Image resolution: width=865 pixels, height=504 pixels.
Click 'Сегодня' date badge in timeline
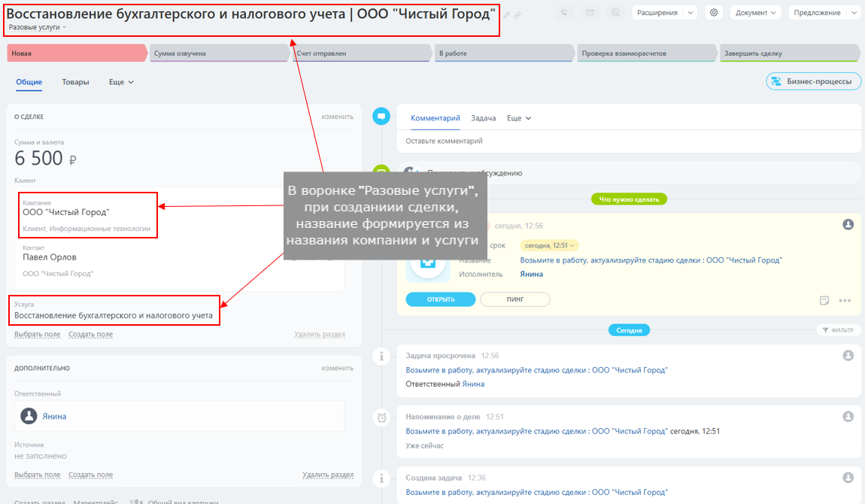click(x=629, y=330)
